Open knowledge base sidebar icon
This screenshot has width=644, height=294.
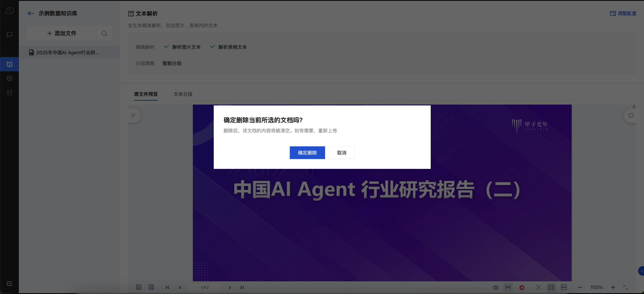click(9, 64)
